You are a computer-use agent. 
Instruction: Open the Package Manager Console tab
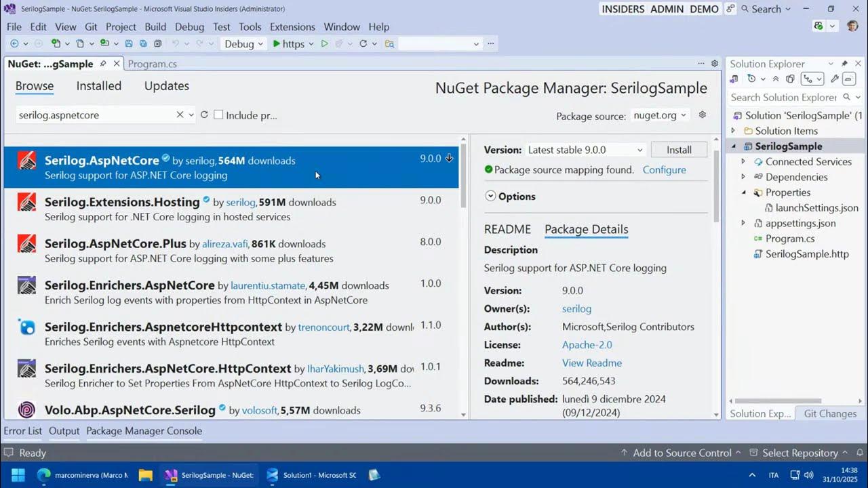144,430
